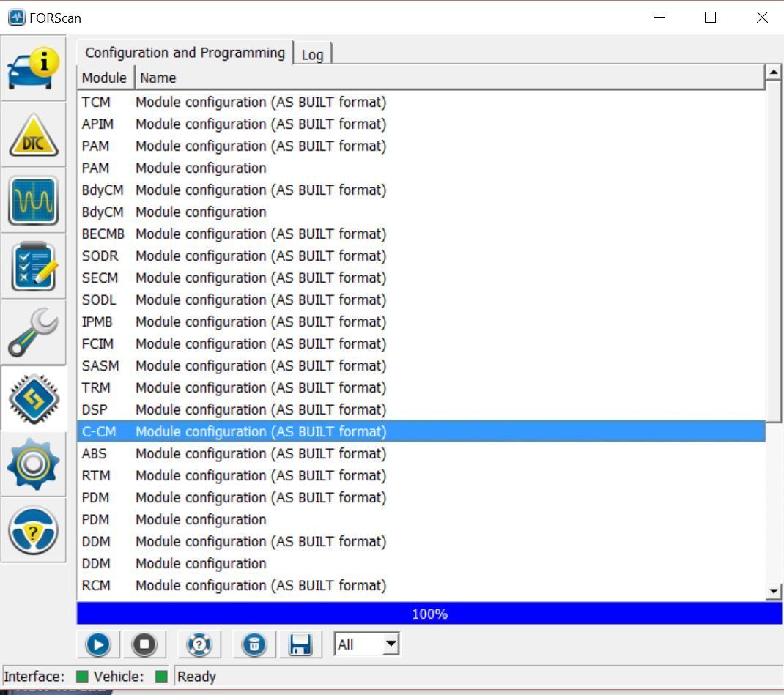Click the Ready status text
Viewport: 784px width, 695px height.
[x=196, y=677]
